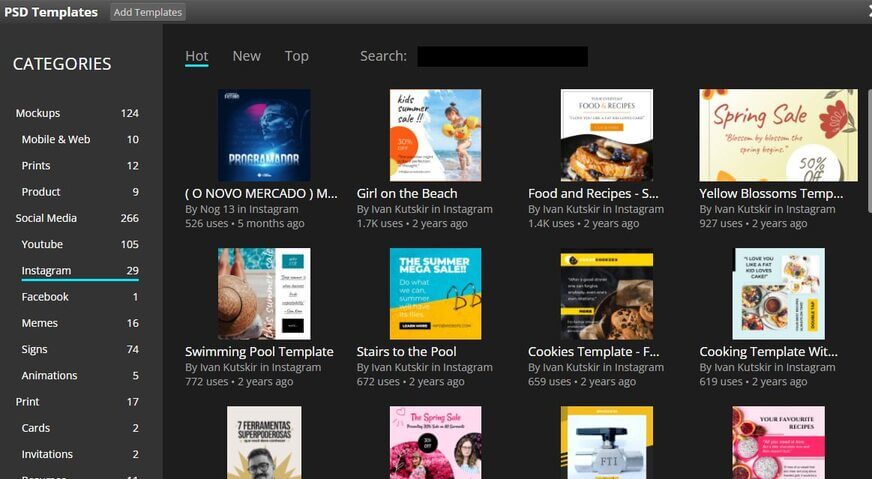Click 'By Nog 13 in Instagram' text
Viewport: 872px width, 479px height.
(x=242, y=209)
